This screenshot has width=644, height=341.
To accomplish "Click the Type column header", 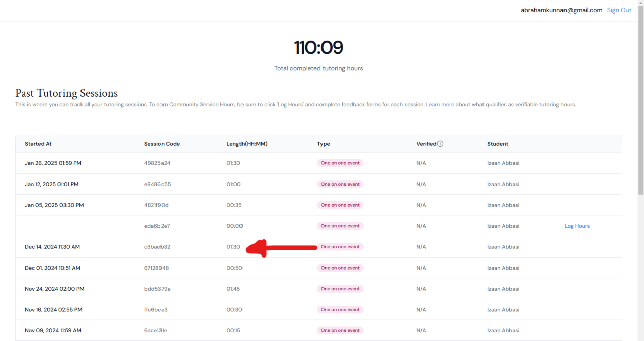I will click(x=324, y=144).
